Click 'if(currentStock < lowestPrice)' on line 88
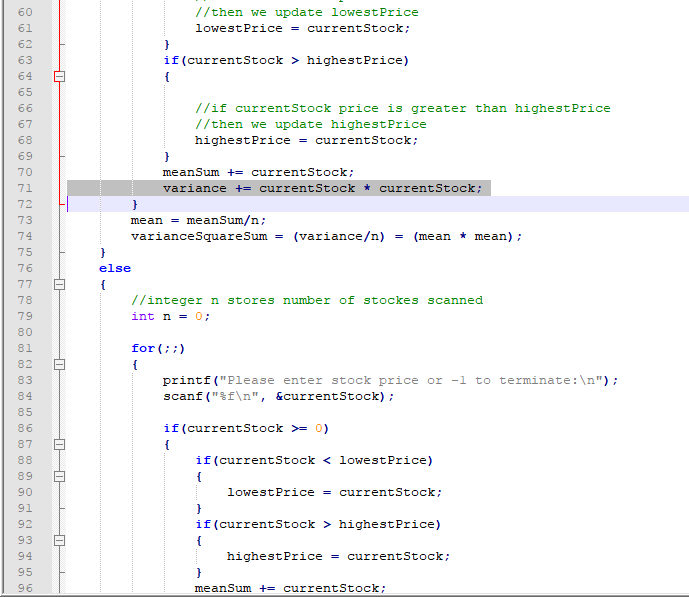689x597 pixels. [x=314, y=460]
